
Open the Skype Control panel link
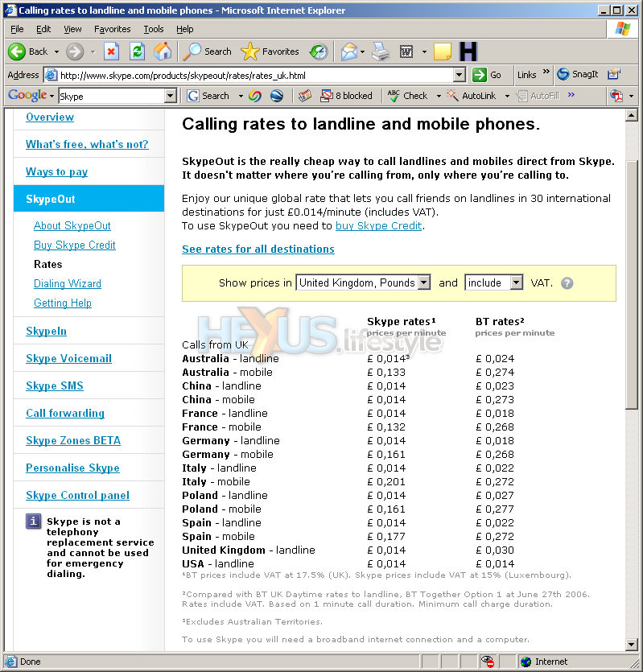coord(77,496)
